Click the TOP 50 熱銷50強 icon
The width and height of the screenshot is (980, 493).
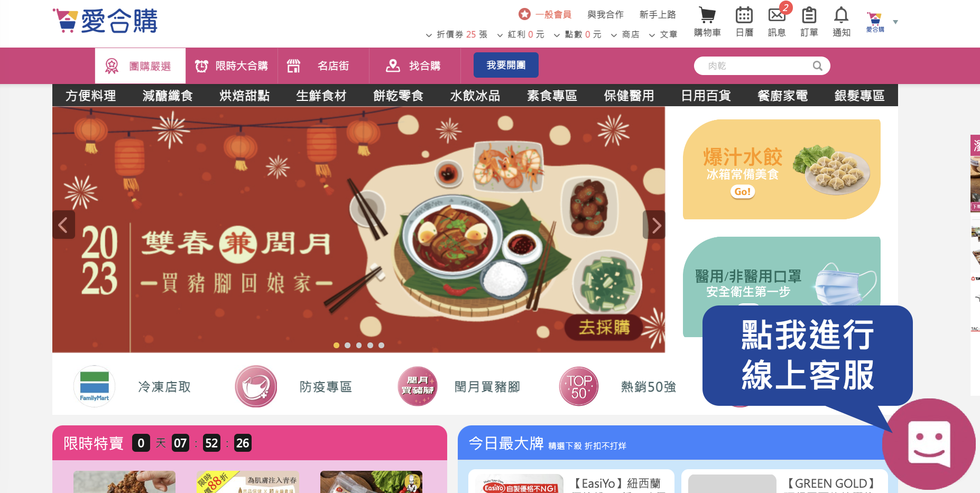[579, 386]
